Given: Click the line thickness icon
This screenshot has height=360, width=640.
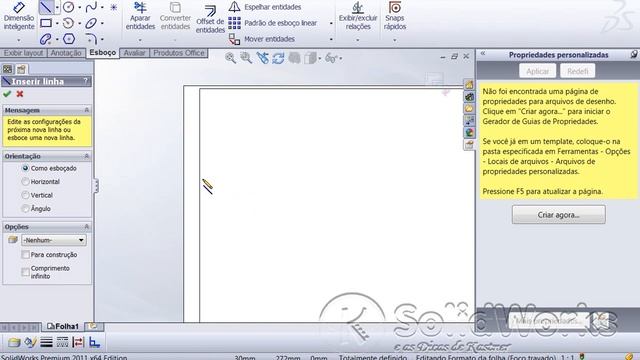Looking at the screenshot, I should pos(46,342).
